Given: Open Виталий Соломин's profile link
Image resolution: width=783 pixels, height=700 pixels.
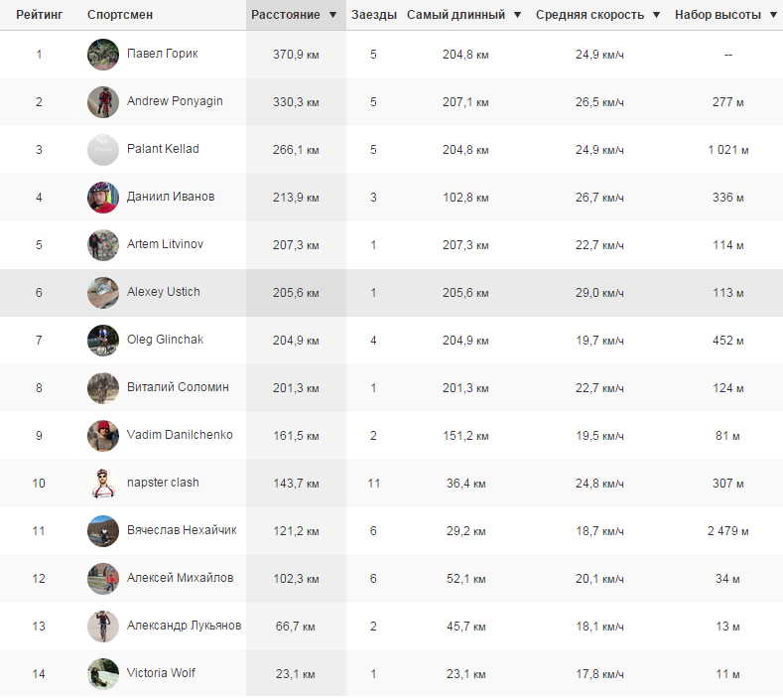Looking at the screenshot, I should (x=178, y=387).
